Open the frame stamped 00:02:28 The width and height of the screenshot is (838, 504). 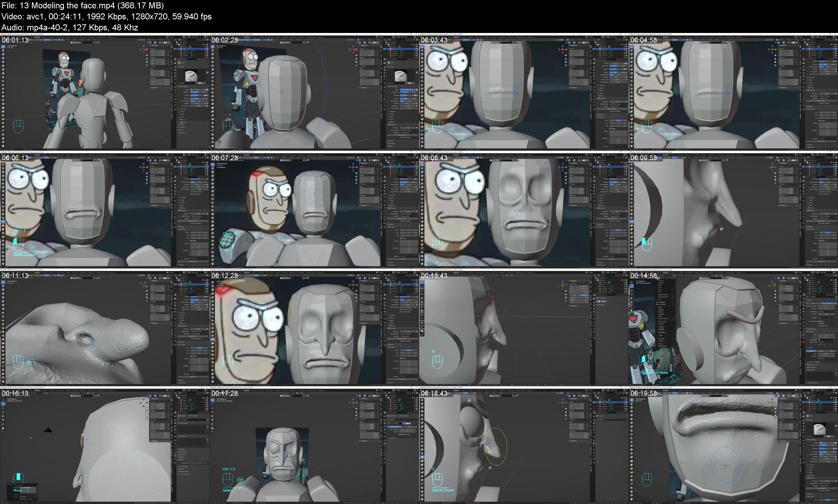(x=314, y=92)
